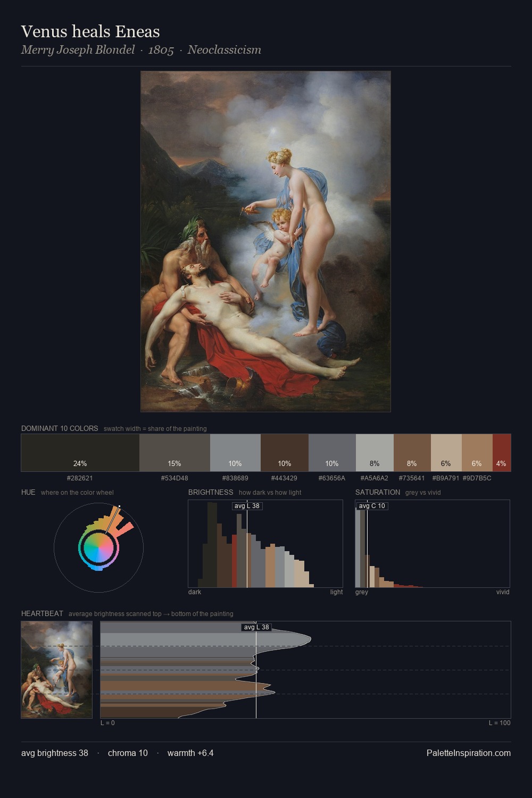Click the 'HUE' section heading
Image resolution: width=532 pixels, height=798 pixels.
click(x=28, y=492)
